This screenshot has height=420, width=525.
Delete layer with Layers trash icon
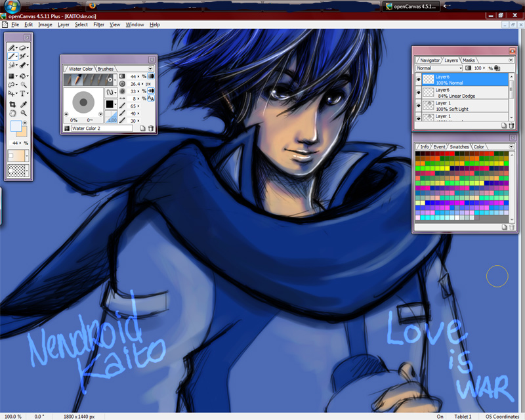point(511,125)
